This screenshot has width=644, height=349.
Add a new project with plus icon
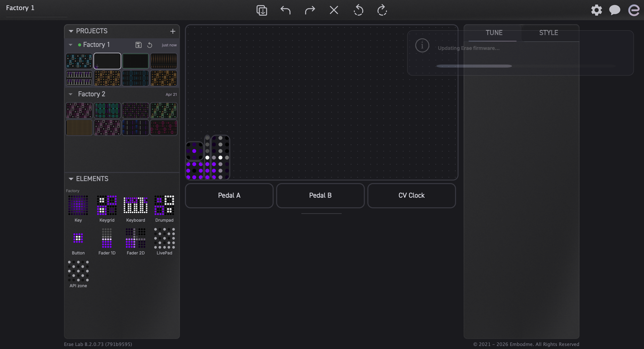click(173, 31)
